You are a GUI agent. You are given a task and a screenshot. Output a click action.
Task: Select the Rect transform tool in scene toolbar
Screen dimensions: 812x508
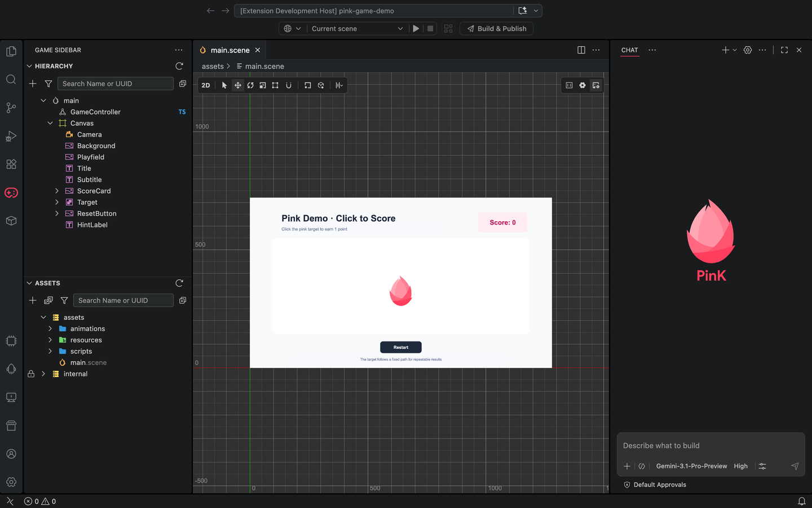[275, 85]
